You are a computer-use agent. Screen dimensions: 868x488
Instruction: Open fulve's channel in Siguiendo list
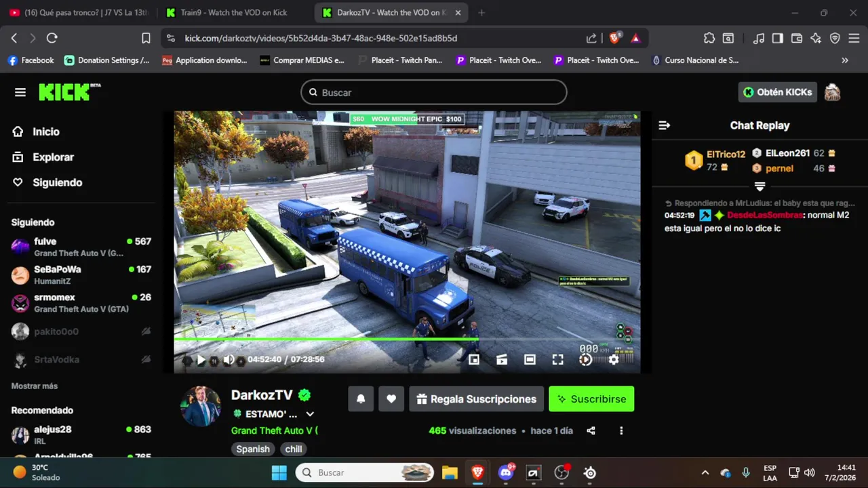coord(81,247)
